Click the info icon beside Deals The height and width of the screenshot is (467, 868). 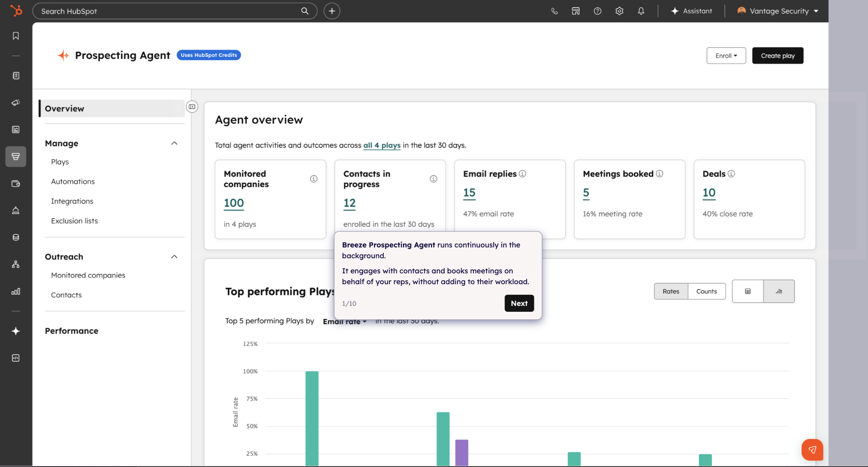tap(731, 174)
